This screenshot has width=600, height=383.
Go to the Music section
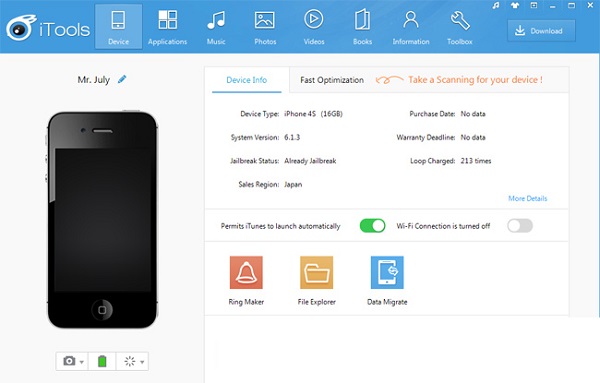pyautogui.click(x=216, y=27)
